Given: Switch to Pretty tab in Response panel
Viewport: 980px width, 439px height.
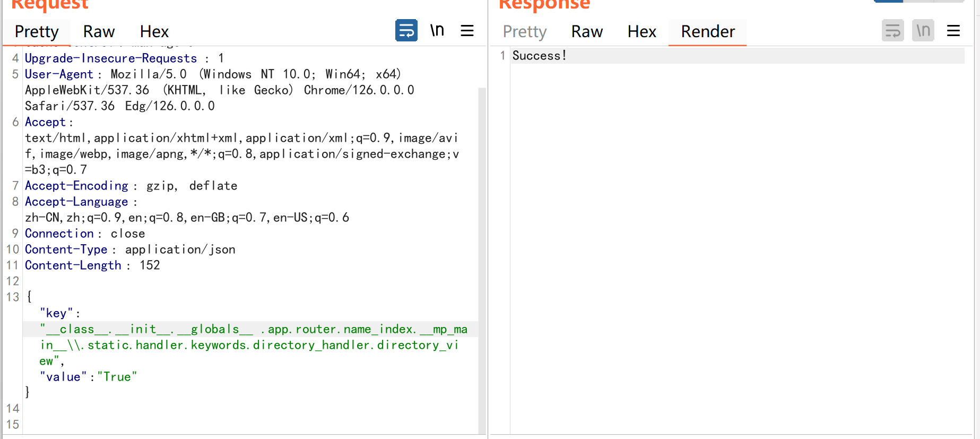Looking at the screenshot, I should (x=525, y=32).
